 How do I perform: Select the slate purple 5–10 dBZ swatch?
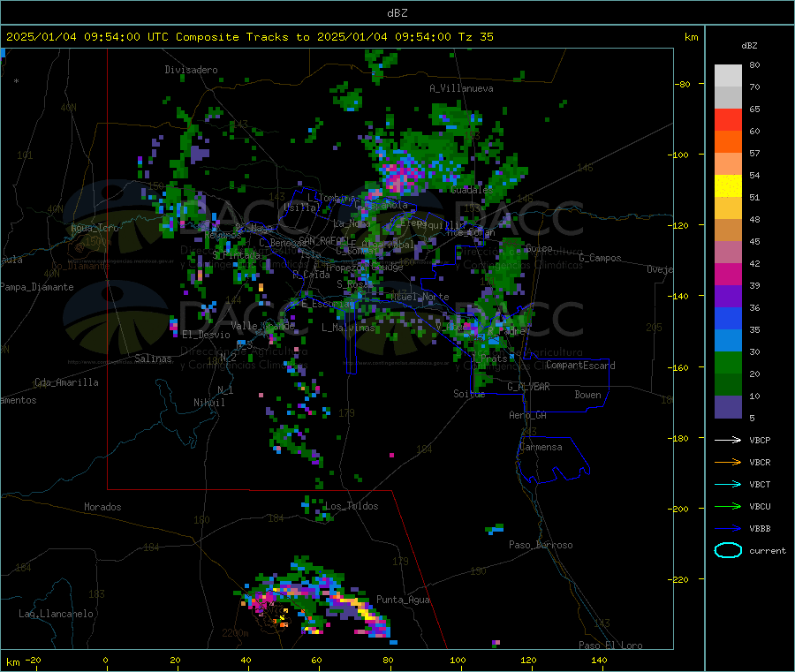tap(728, 407)
